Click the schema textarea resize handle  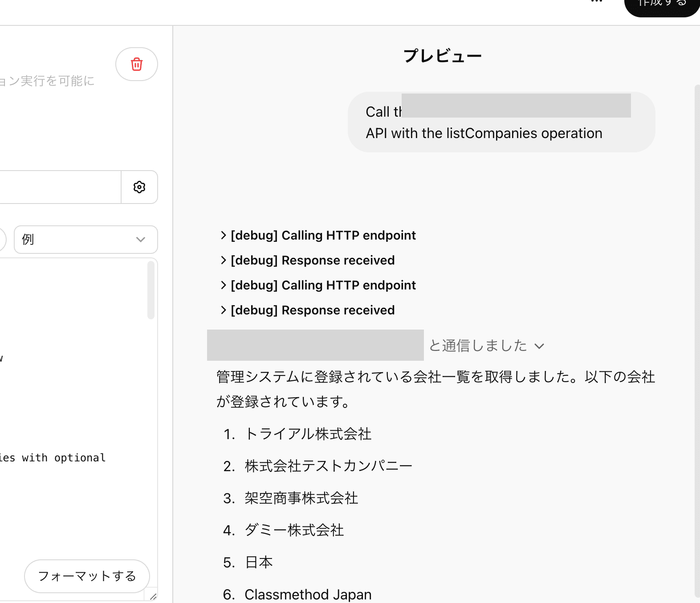pyautogui.click(x=153, y=596)
